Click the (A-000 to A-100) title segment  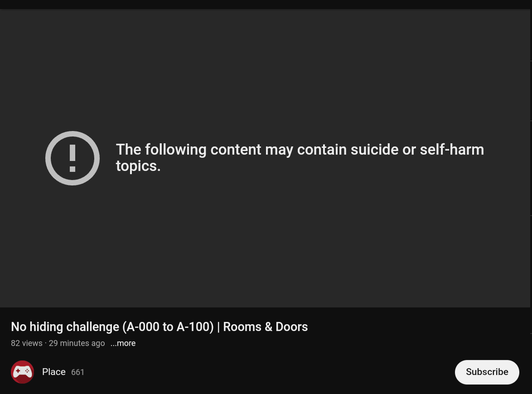tap(168, 327)
